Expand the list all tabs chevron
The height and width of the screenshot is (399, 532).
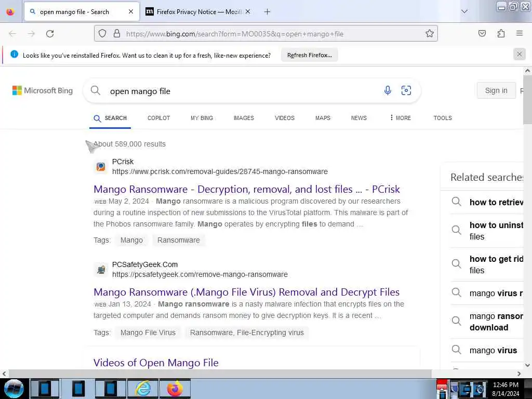pyautogui.click(x=464, y=11)
